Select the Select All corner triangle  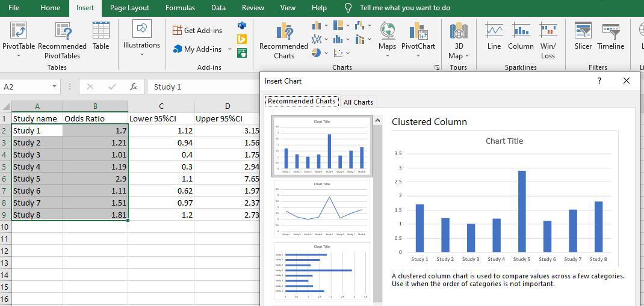point(6,106)
